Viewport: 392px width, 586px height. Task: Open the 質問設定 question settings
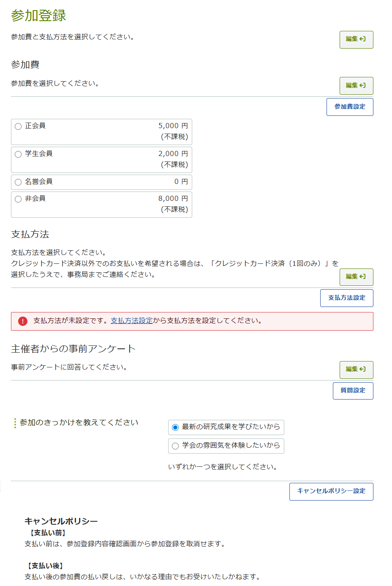pyautogui.click(x=353, y=391)
